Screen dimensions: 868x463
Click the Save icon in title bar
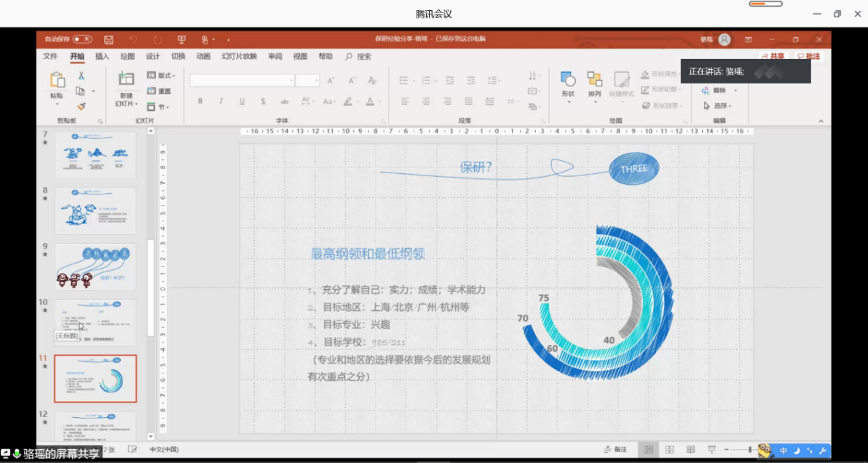[108, 39]
